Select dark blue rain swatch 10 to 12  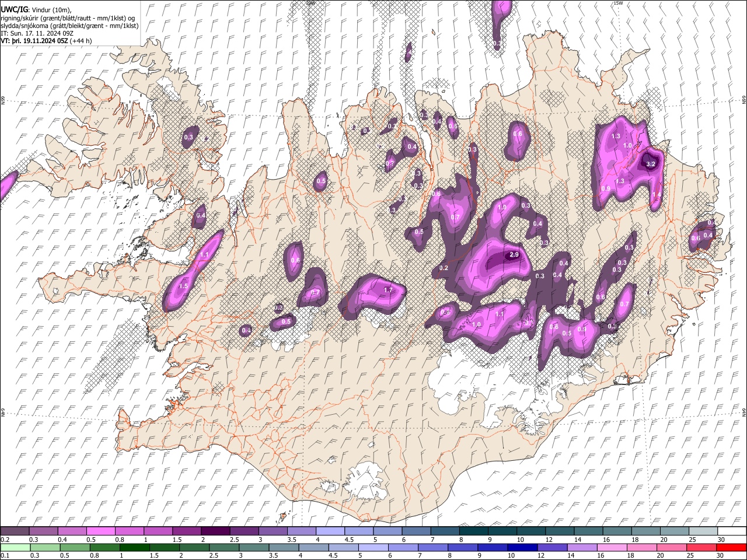coord(522,547)
